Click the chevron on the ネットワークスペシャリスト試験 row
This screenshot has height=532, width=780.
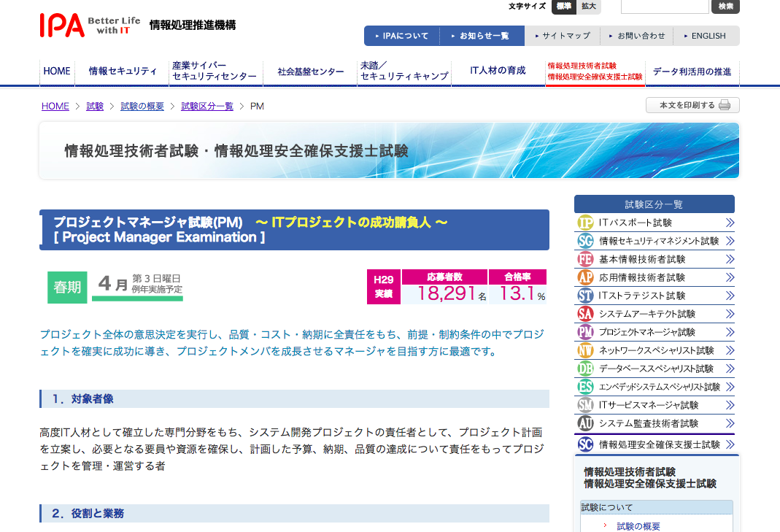point(730,350)
